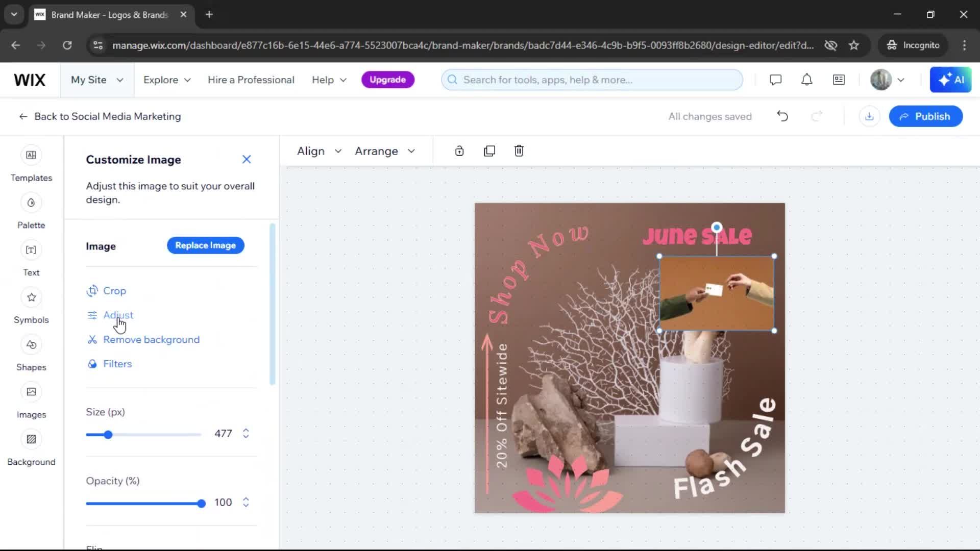The image size is (980, 551).
Task: Open the Wix chat messages icon
Action: point(775,80)
